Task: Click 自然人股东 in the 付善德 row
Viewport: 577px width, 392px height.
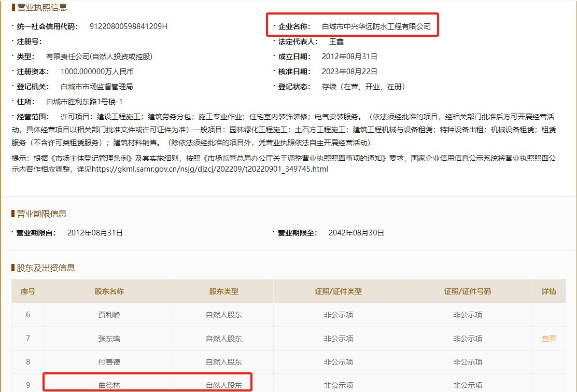Action: coord(224,362)
